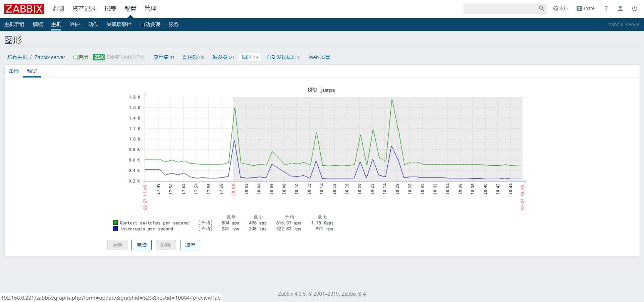Open the 监测 top menu
Viewport: 644px width, 302px height.
click(58, 9)
